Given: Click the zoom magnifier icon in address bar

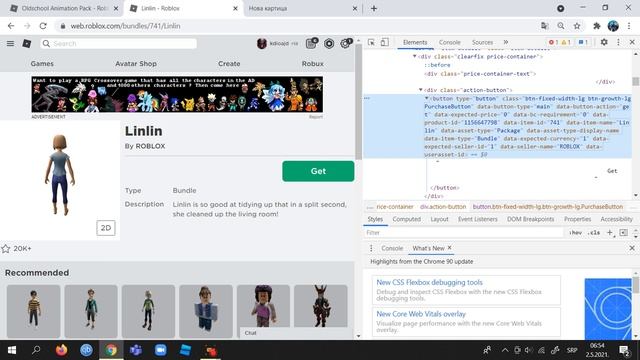Looking at the screenshot, I should (561, 26).
